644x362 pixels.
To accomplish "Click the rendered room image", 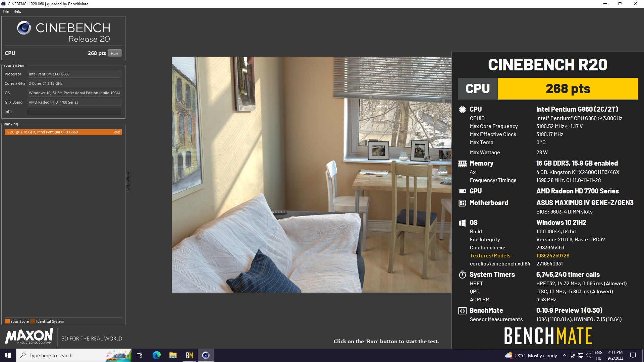I will tap(311, 174).
